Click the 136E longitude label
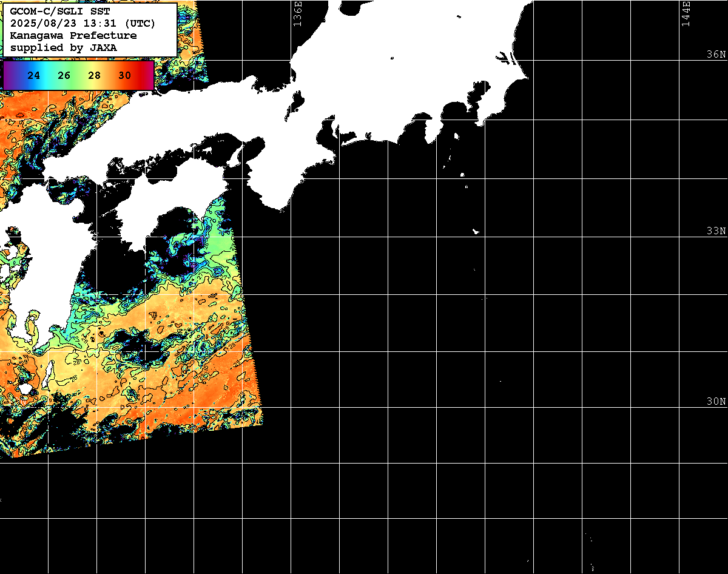 click(297, 13)
